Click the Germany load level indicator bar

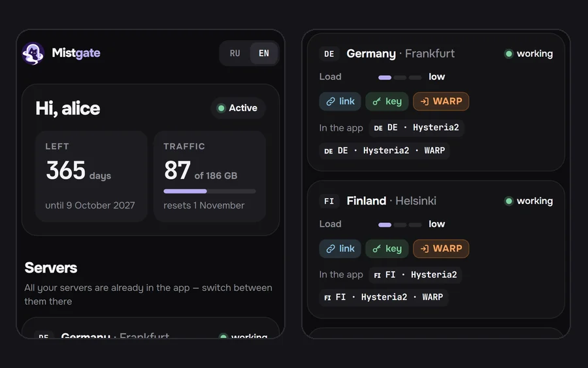click(400, 77)
